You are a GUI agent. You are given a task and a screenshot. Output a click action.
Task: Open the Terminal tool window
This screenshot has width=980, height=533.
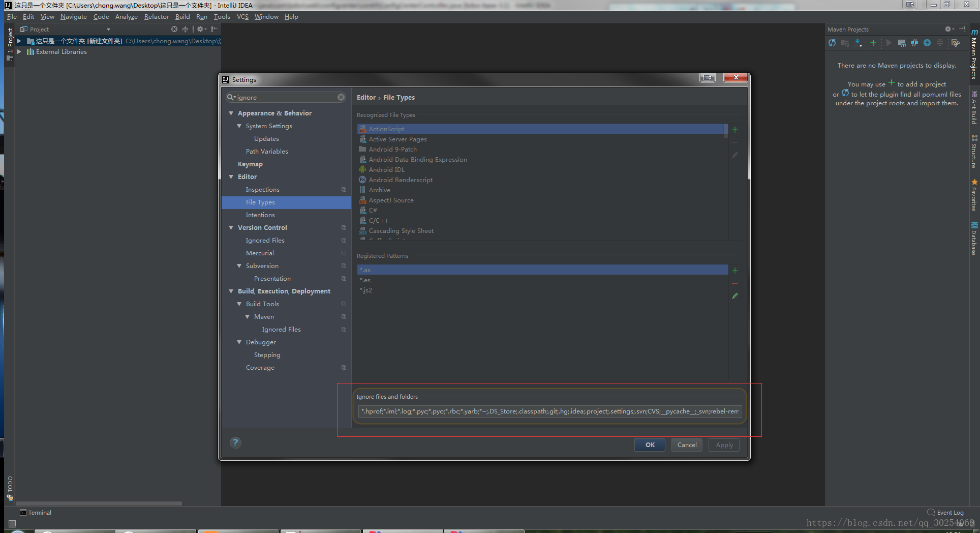click(36, 513)
